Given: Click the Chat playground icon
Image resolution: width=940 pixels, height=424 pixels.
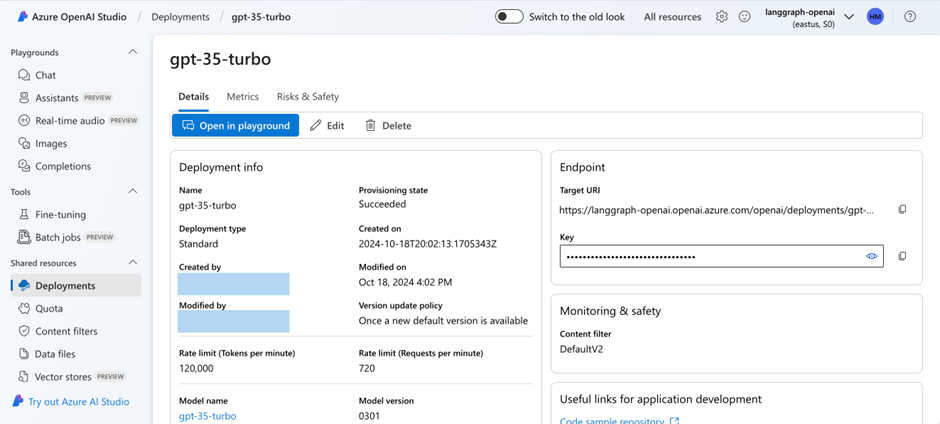Looking at the screenshot, I should [24, 75].
